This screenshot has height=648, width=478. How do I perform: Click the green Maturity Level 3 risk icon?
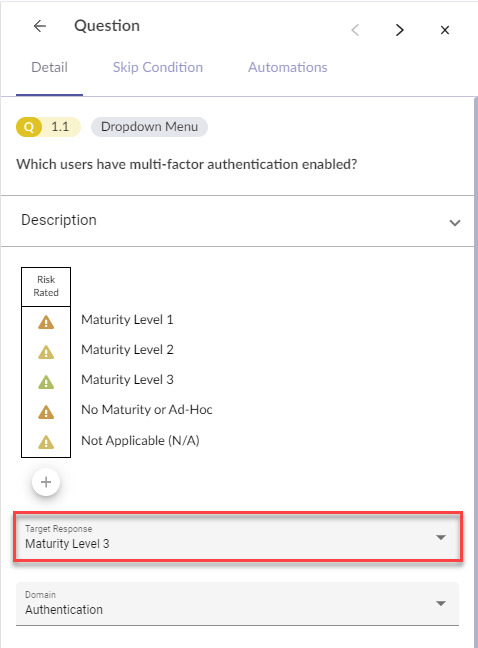[x=46, y=382]
